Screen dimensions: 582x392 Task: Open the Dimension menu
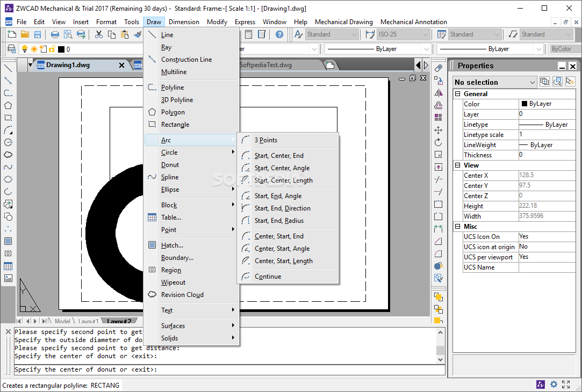184,22
